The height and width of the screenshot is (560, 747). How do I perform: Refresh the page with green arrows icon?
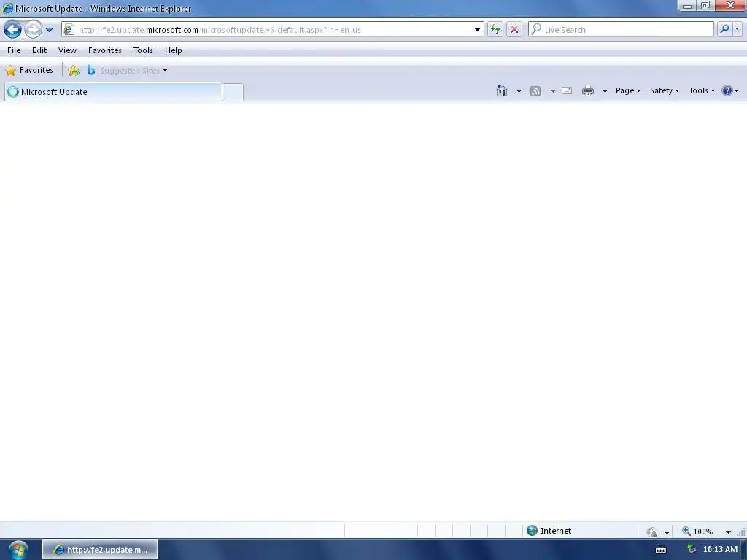coord(495,29)
